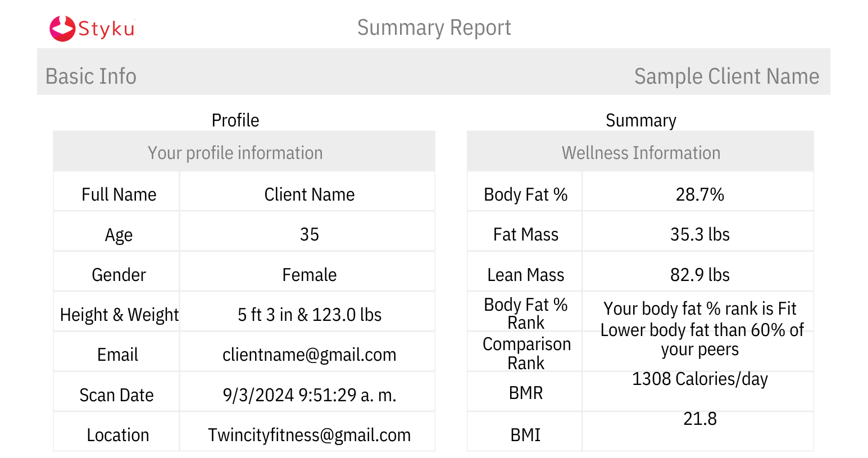Click the Styku logo icon
This screenshot has width=868, height=458.
coord(62,28)
